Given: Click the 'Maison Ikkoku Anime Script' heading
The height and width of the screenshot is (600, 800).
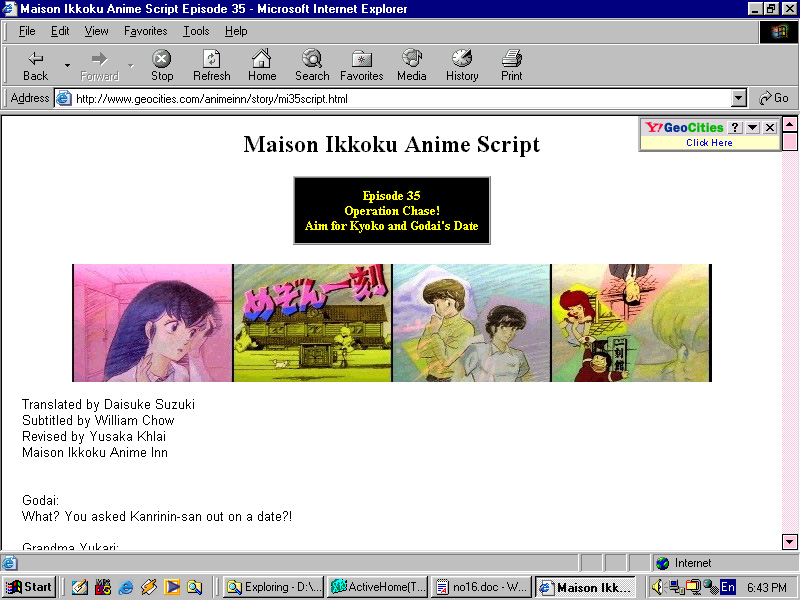Looking at the screenshot, I should 391,144.
